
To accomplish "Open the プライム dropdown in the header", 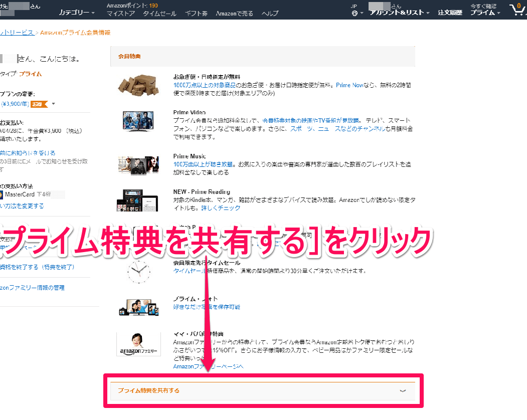I will click(x=485, y=13).
